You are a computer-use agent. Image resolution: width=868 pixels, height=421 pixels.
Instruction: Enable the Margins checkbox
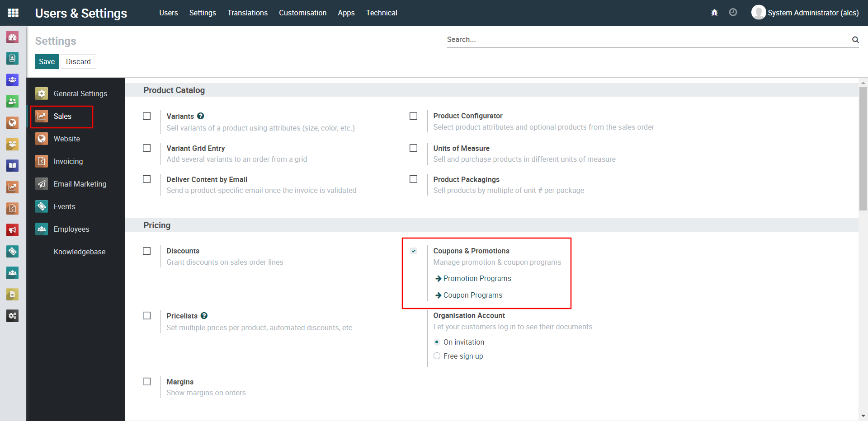pos(147,382)
